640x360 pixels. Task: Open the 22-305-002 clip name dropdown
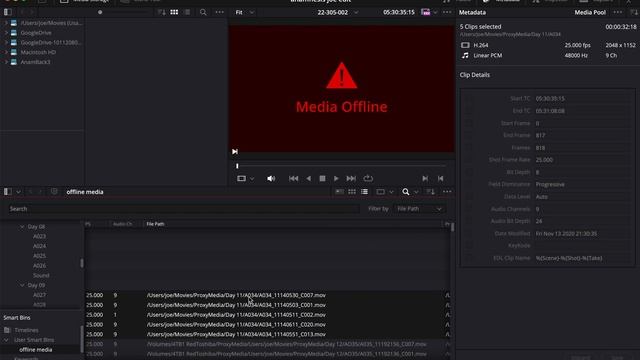(338, 12)
